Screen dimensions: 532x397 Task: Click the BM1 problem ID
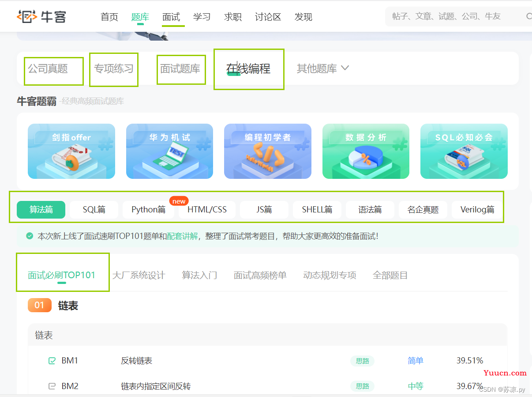click(x=70, y=361)
